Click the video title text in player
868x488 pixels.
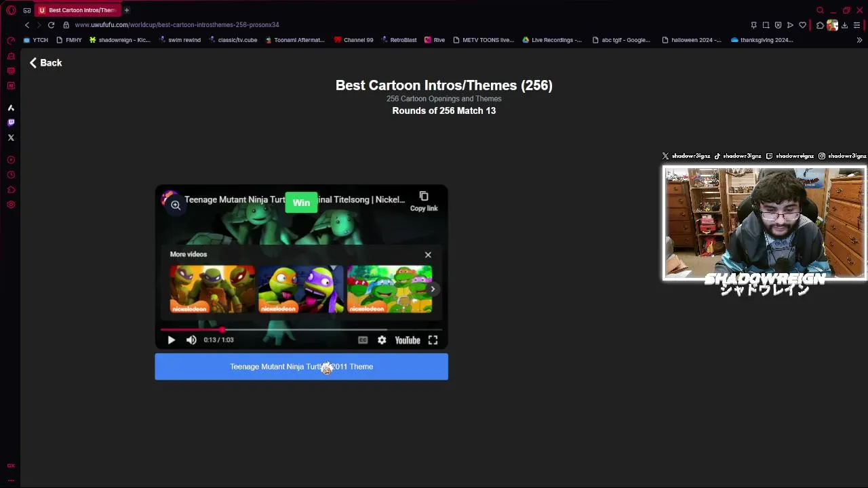pyautogui.click(x=294, y=199)
